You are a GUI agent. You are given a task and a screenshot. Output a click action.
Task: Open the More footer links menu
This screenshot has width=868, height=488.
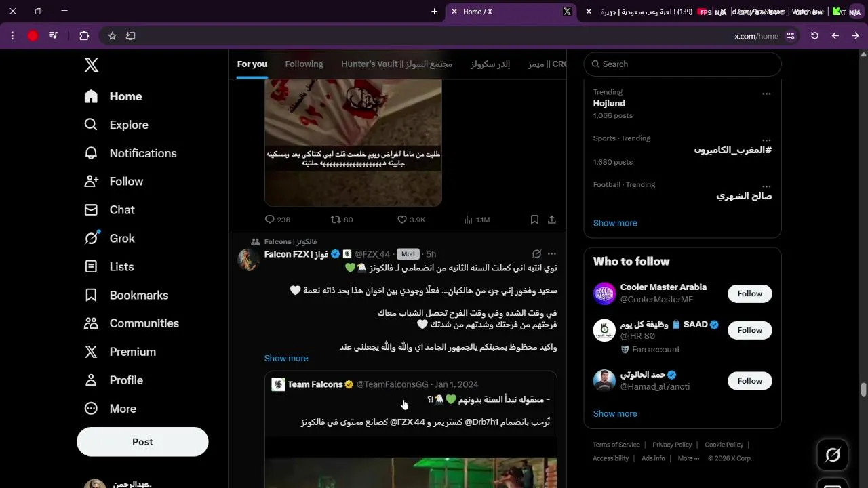coord(688,458)
